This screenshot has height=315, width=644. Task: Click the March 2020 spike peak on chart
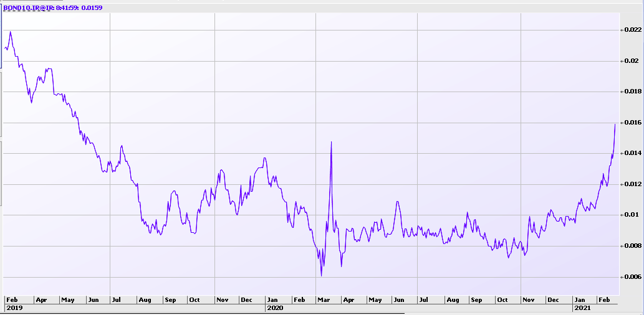pyautogui.click(x=331, y=142)
